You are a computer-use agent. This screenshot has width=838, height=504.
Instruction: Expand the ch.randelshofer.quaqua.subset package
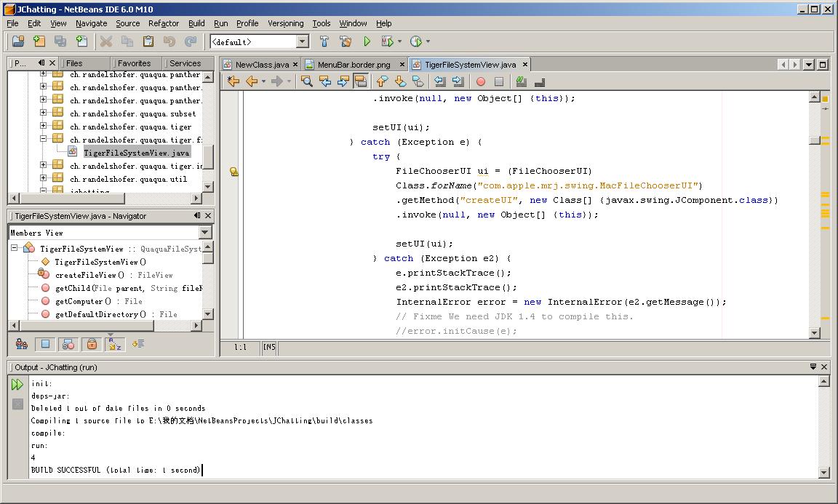[x=44, y=113]
